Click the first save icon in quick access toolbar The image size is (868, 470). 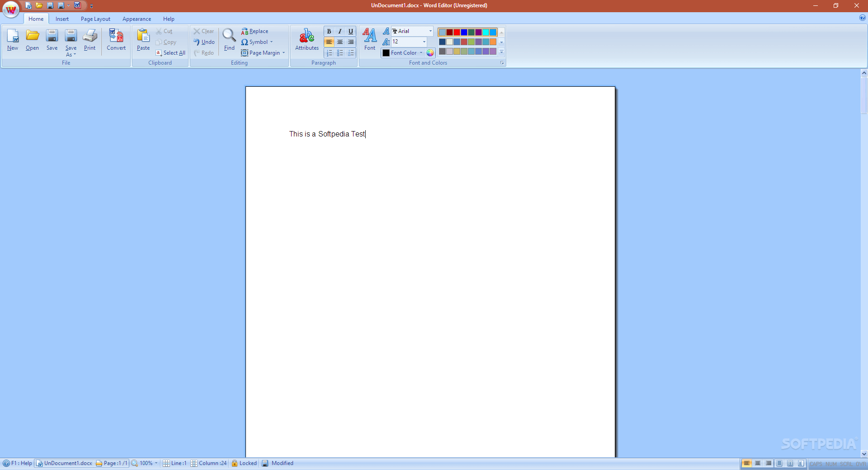pyautogui.click(x=50, y=5)
